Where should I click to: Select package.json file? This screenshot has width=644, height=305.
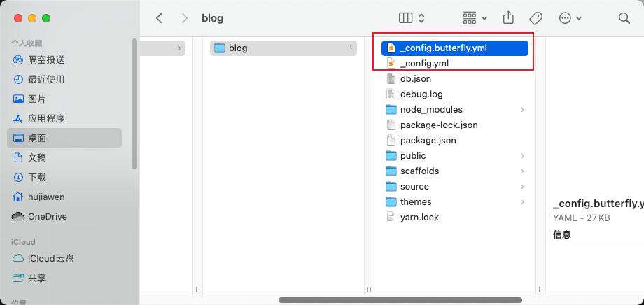[455, 141]
